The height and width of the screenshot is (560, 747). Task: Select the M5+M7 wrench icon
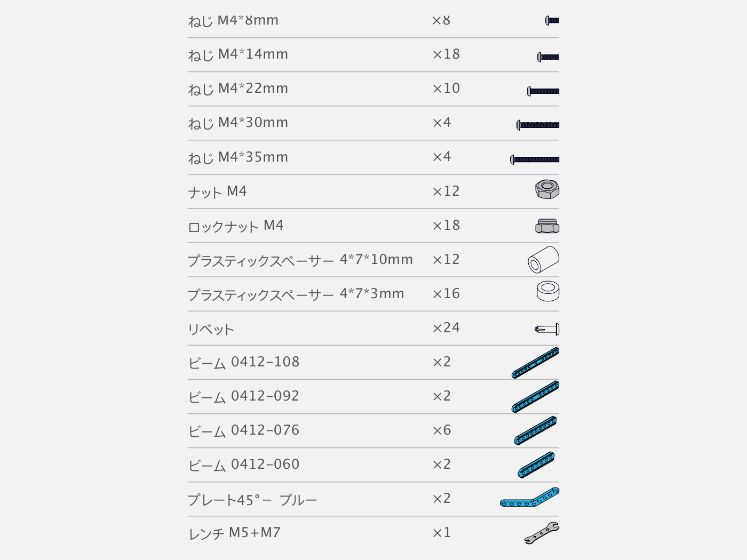point(542,533)
